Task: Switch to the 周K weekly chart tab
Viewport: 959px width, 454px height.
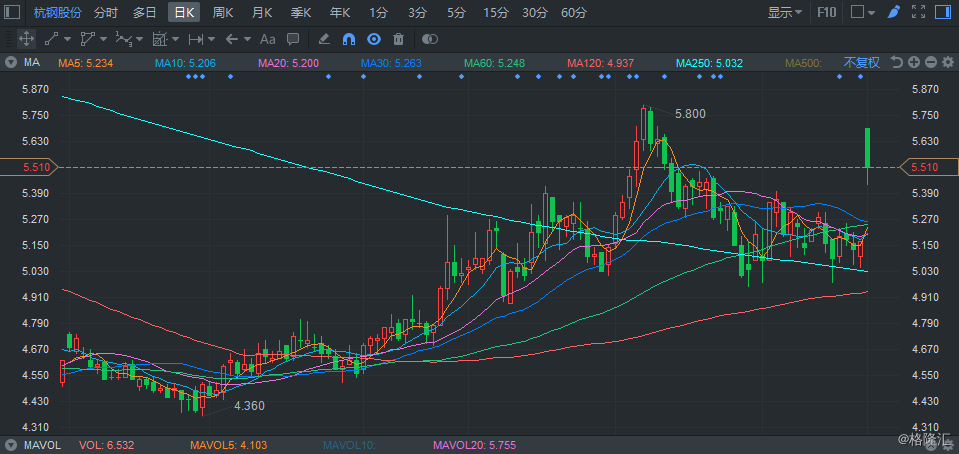Action: pos(223,13)
